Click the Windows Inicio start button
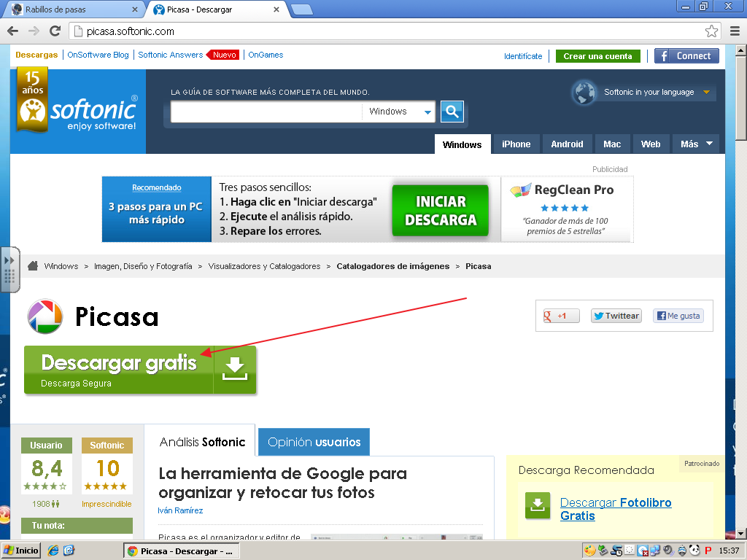The height and width of the screenshot is (560, 747). pyautogui.click(x=21, y=551)
